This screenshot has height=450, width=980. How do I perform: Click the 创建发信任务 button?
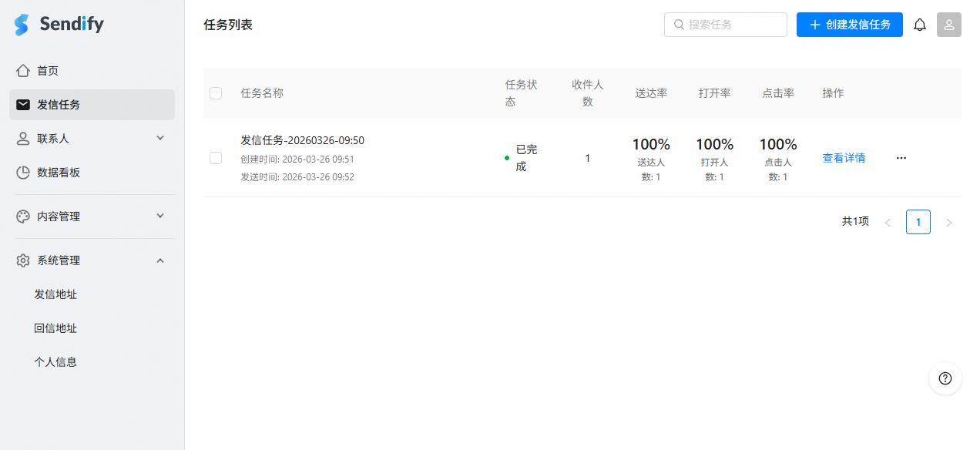pos(850,25)
